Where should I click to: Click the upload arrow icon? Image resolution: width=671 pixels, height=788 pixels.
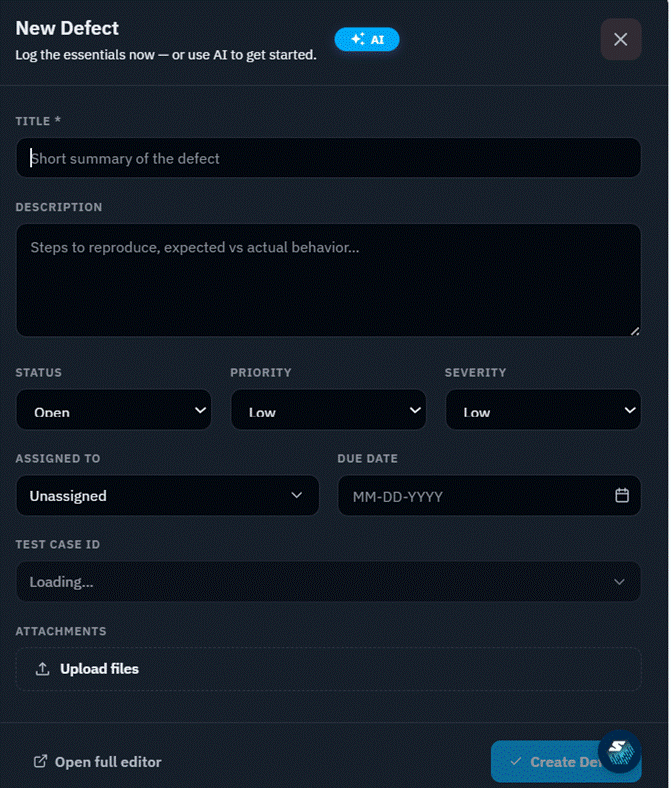(x=42, y=669)
